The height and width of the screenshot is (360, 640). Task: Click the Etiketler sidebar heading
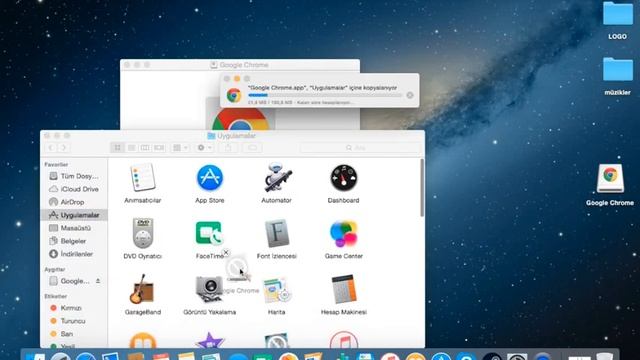[56, 296]
